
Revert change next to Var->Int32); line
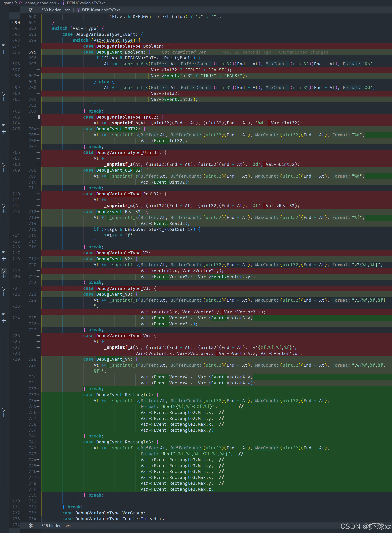click(4, 93)
